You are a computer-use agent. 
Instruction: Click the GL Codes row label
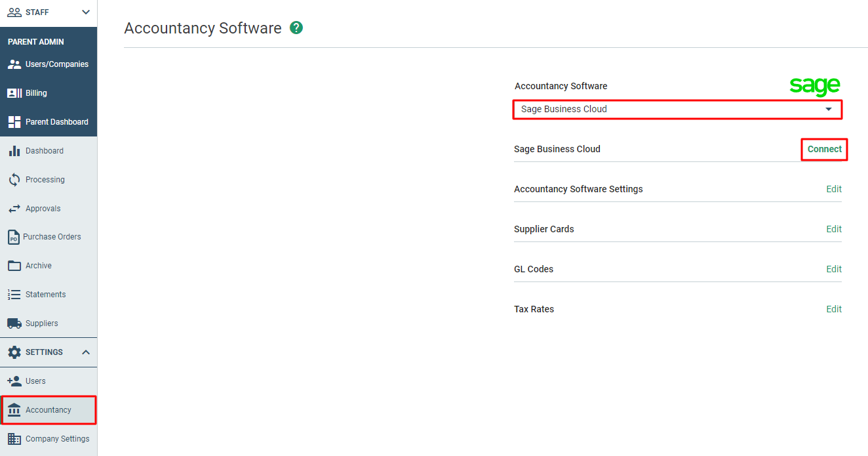(534, 269)
